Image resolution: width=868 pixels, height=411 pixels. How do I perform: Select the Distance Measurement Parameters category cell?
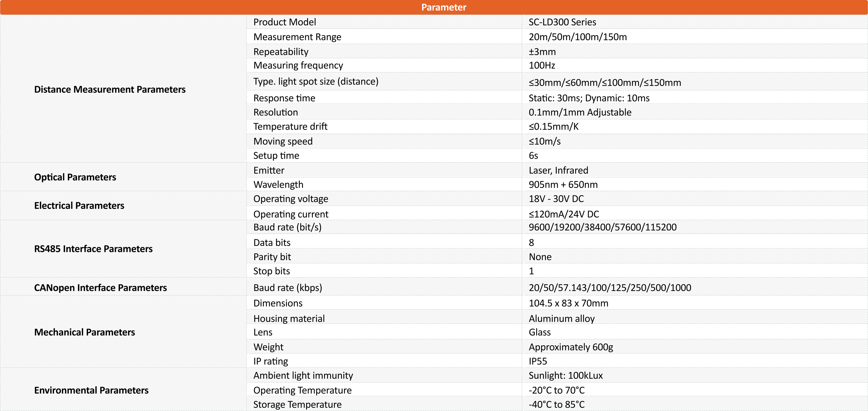click(110, 89)
